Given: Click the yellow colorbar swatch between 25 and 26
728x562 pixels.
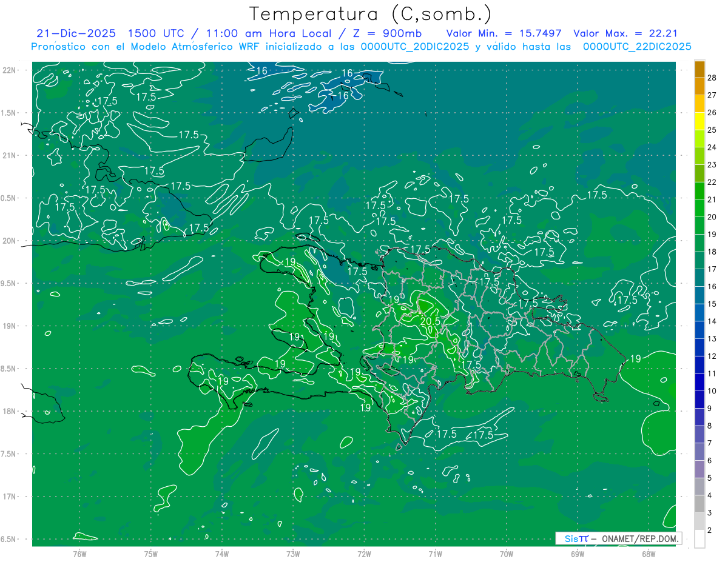Looking at the screenshot, I should click(x=699, y=121).
